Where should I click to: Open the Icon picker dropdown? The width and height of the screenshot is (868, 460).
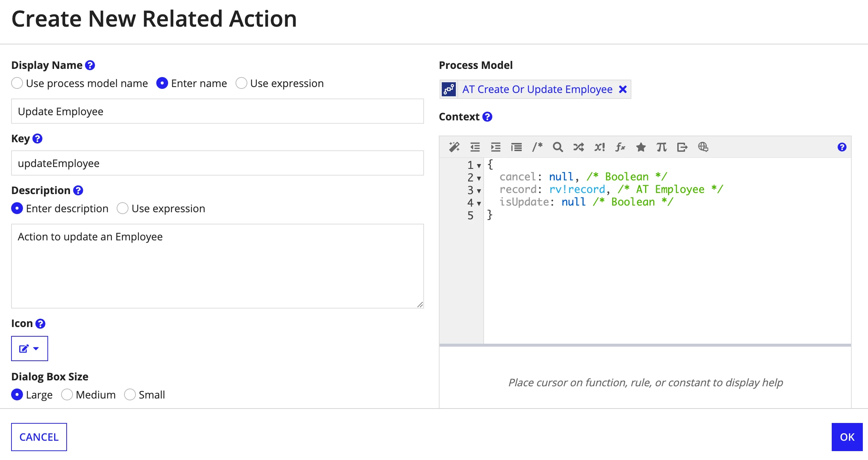(x=30, y=349)
